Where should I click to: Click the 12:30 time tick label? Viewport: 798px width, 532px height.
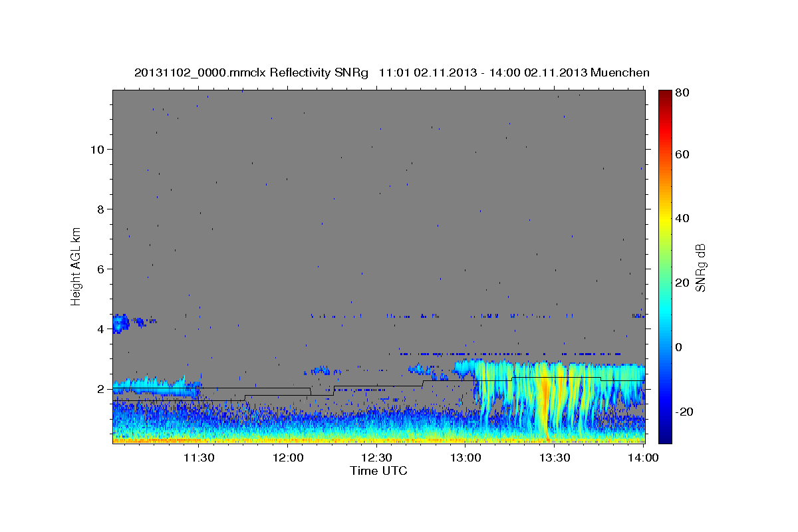(x=376, y=458)
